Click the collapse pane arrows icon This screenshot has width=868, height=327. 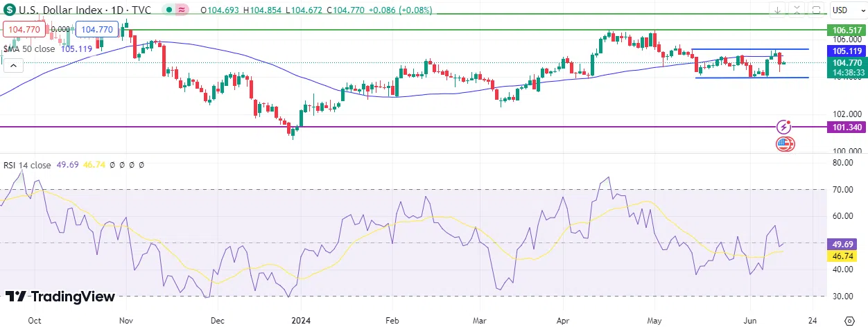[x=797, y=10]
